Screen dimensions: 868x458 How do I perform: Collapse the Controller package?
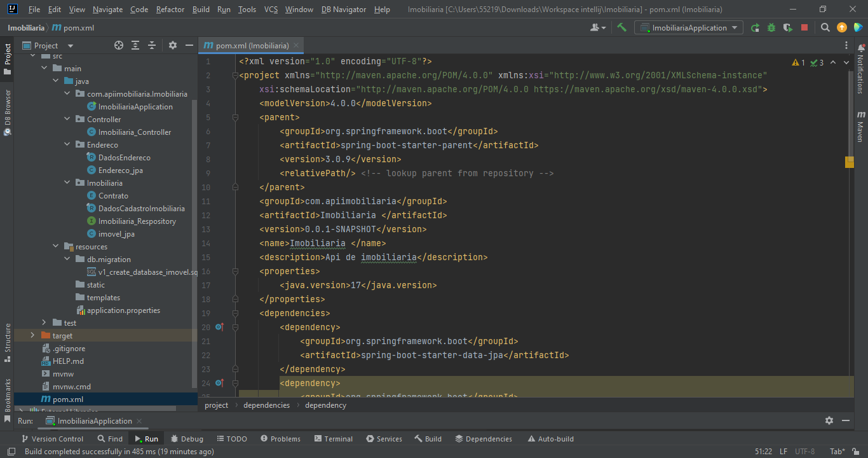pos(67,120)
